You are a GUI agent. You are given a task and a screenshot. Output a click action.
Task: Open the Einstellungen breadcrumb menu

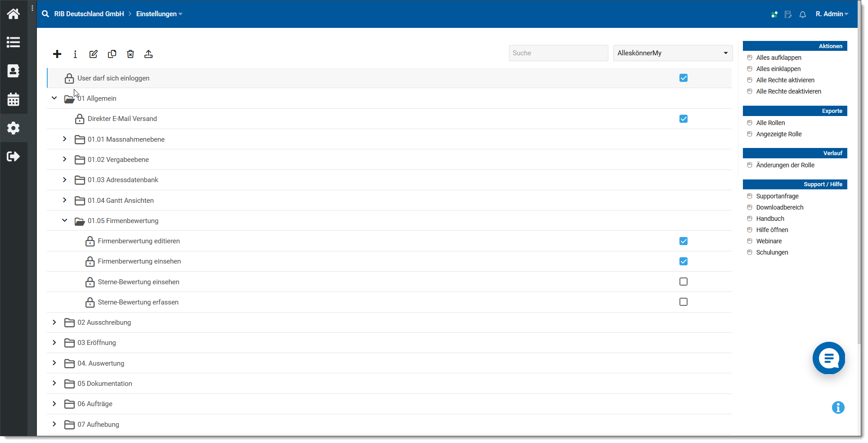(x=159, y=14)
